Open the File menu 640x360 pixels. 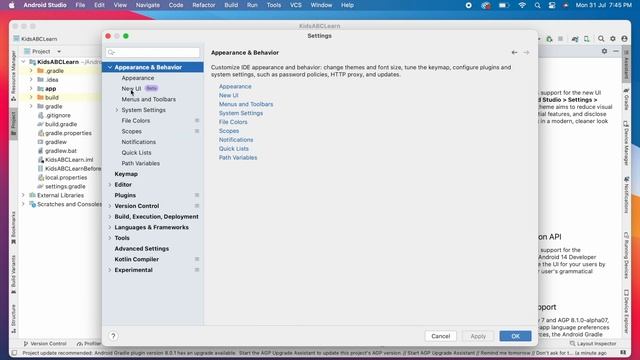[x=80, y=5]
